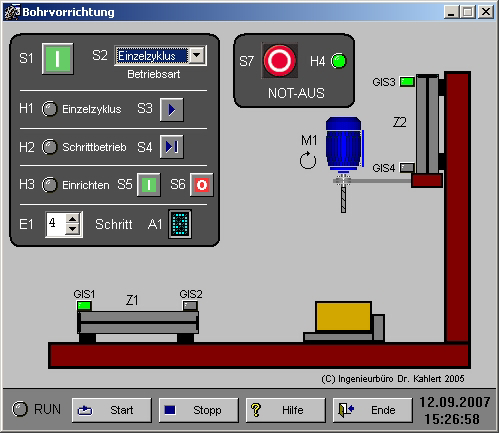Open Hilfe help

(286, 410)
